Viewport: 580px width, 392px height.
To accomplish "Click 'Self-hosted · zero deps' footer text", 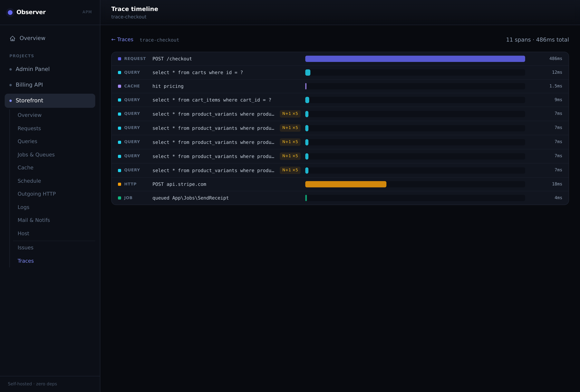I will [33, 384].
